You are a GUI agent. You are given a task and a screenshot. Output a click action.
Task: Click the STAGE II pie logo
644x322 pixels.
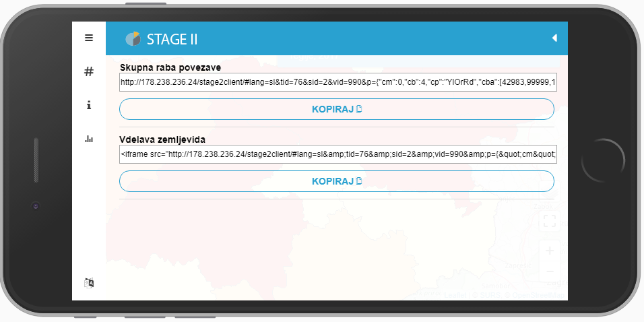coord(133,38)
